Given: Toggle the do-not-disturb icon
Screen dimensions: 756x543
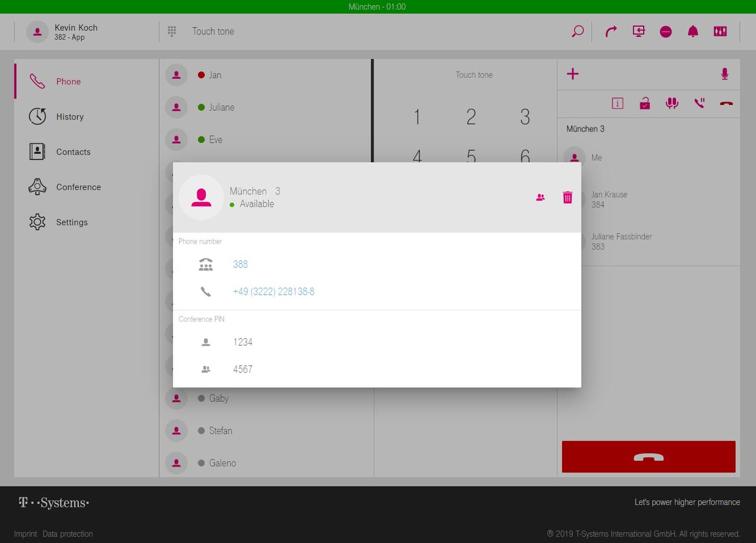Looking at the screenshot, I should click(666, 32).
